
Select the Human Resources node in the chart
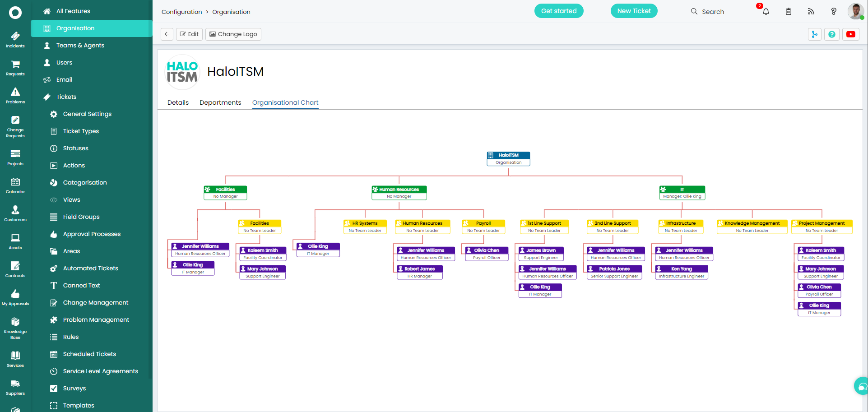click(399, 192)
